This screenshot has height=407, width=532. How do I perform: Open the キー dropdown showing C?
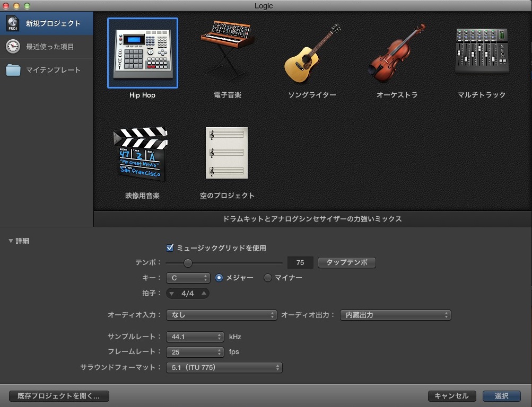click(x=188, y=278)
